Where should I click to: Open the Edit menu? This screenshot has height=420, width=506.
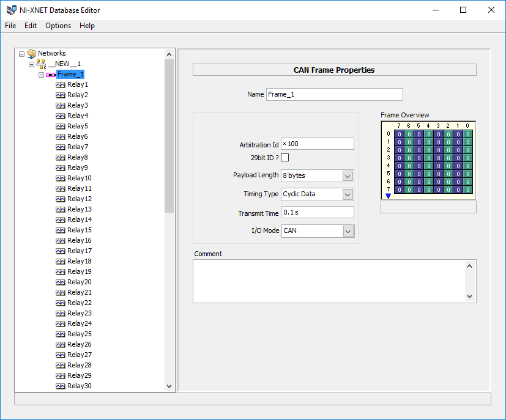[31, 26]
